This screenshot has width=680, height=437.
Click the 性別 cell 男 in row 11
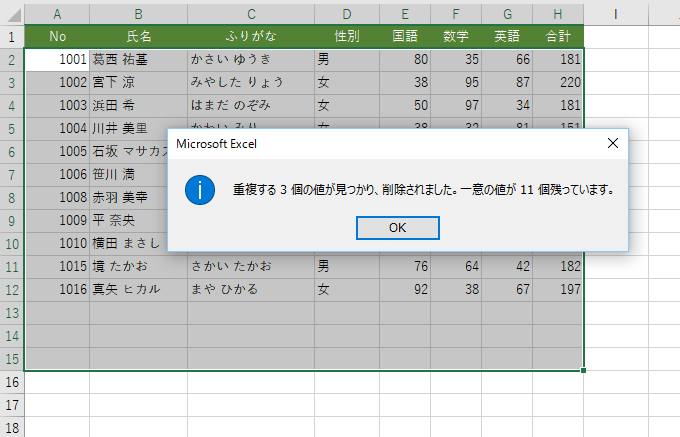pos(346,267)
